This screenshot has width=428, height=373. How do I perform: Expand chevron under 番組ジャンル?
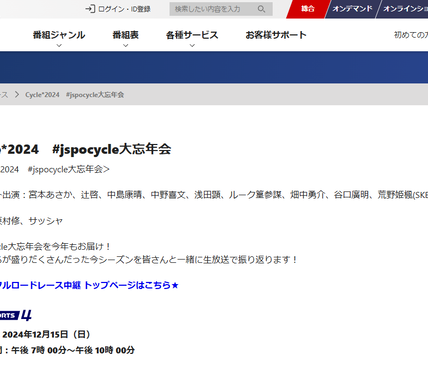pos(59,45)
